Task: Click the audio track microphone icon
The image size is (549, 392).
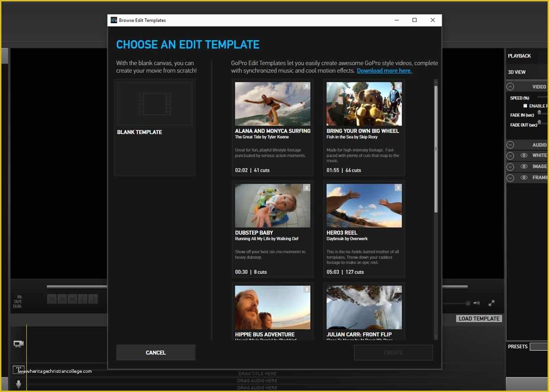Action: click(x=19, y=384)
